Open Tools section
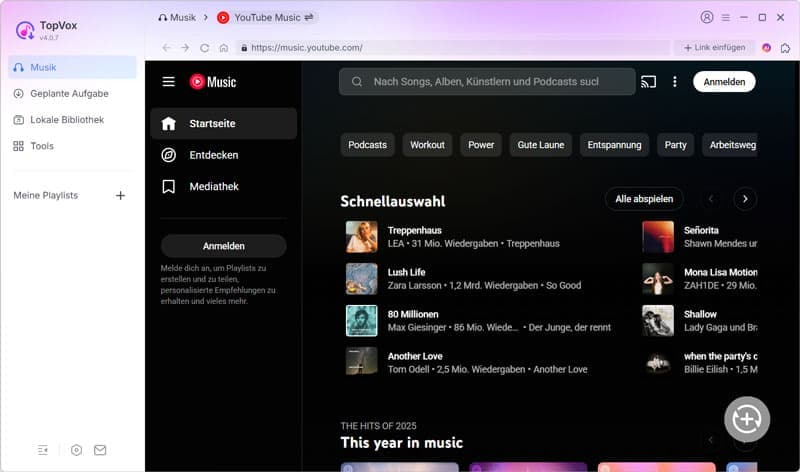This screenshot has height=472, width=800. (x=72, y=146)
